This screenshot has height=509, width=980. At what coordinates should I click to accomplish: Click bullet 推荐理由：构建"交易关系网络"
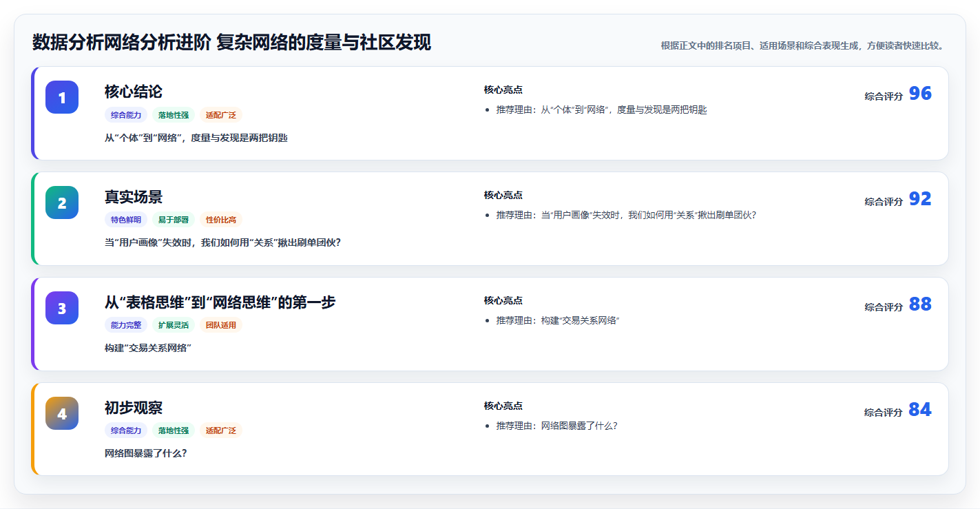[558, 320]
